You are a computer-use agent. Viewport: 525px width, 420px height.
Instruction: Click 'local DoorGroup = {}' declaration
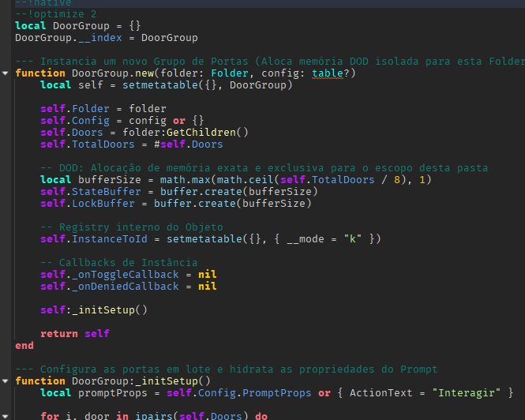coord(77,26)
